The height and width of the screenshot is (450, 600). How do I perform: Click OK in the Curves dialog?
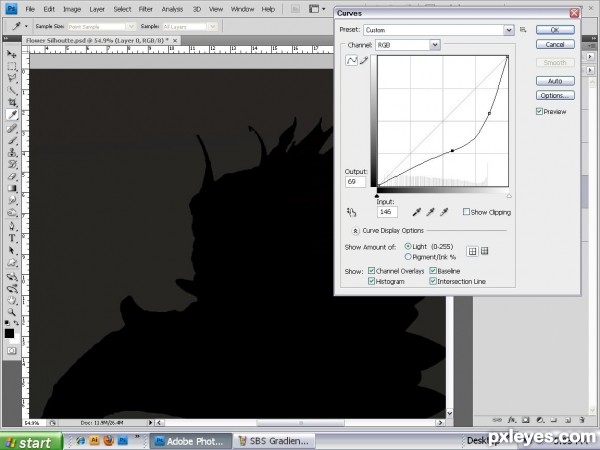tap(555, 30)
